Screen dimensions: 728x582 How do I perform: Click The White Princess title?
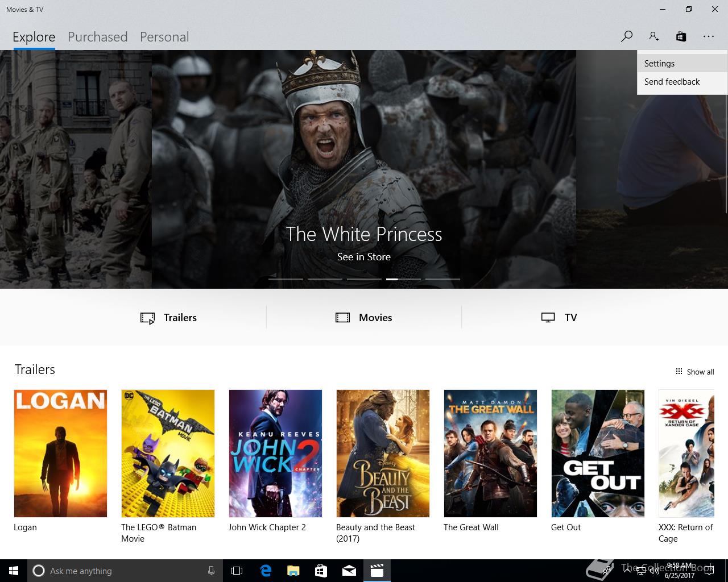coord(364,234)
